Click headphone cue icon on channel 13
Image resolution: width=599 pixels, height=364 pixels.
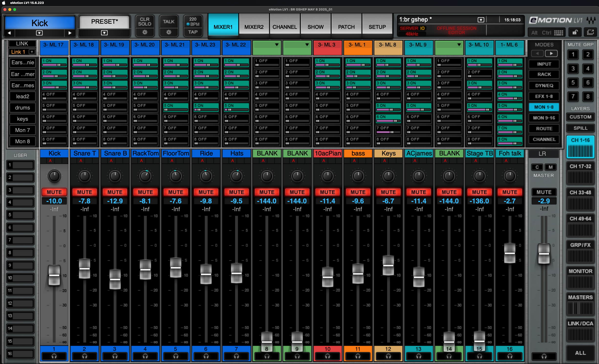(x=419, y=356)
